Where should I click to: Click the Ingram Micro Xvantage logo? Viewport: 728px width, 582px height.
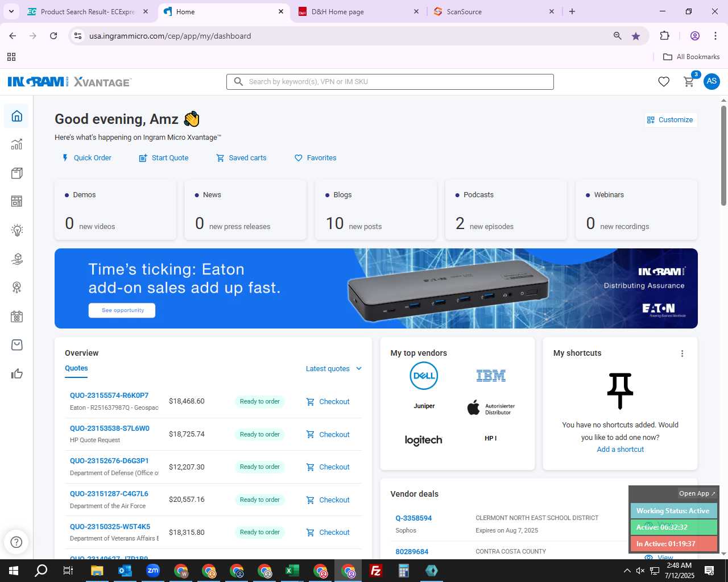click(x=69, y=82)
